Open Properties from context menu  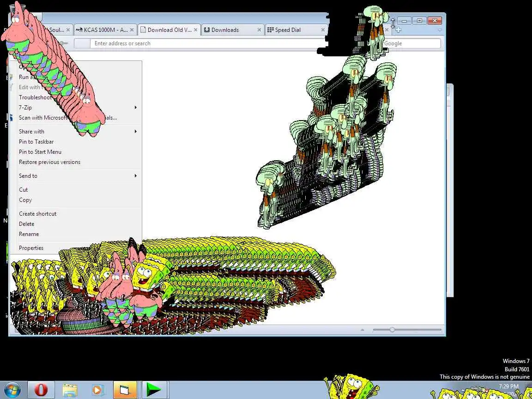click(31, 248)
